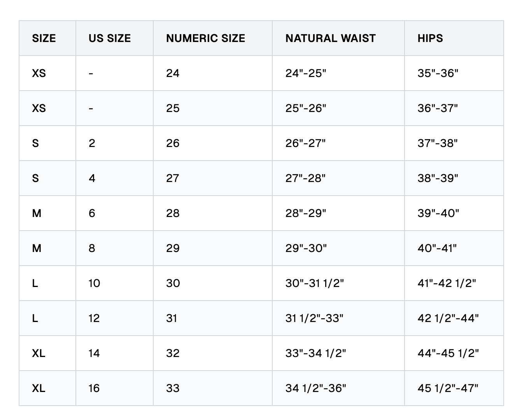Click hips measurement 35"-36"

click(x=438, y=73)
